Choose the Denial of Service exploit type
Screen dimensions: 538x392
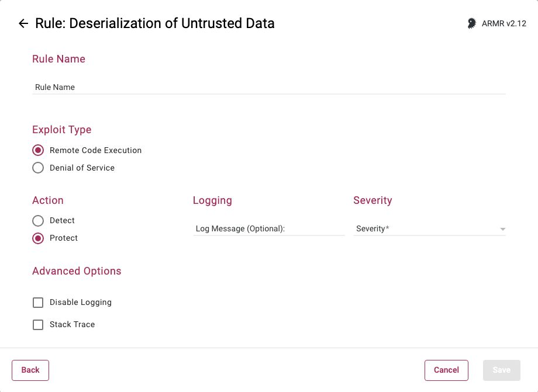point(38,168)
